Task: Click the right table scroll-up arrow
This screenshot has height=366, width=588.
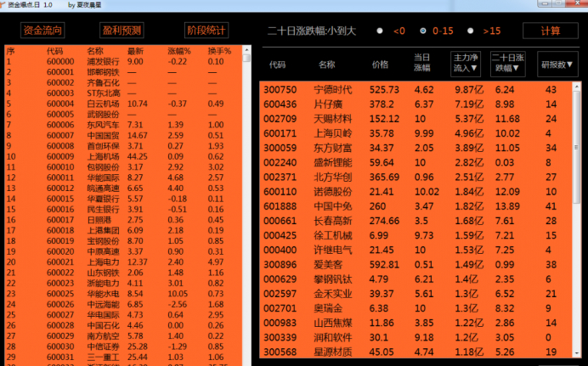Action: (x=577, y=87)
